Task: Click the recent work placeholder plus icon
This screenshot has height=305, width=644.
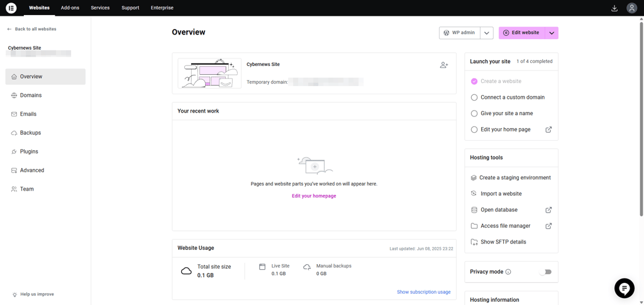Action: pos(314,167)
